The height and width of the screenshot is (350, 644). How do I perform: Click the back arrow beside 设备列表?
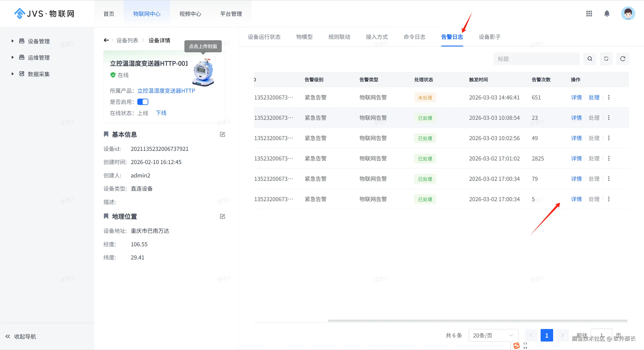[x=106, y=40]
